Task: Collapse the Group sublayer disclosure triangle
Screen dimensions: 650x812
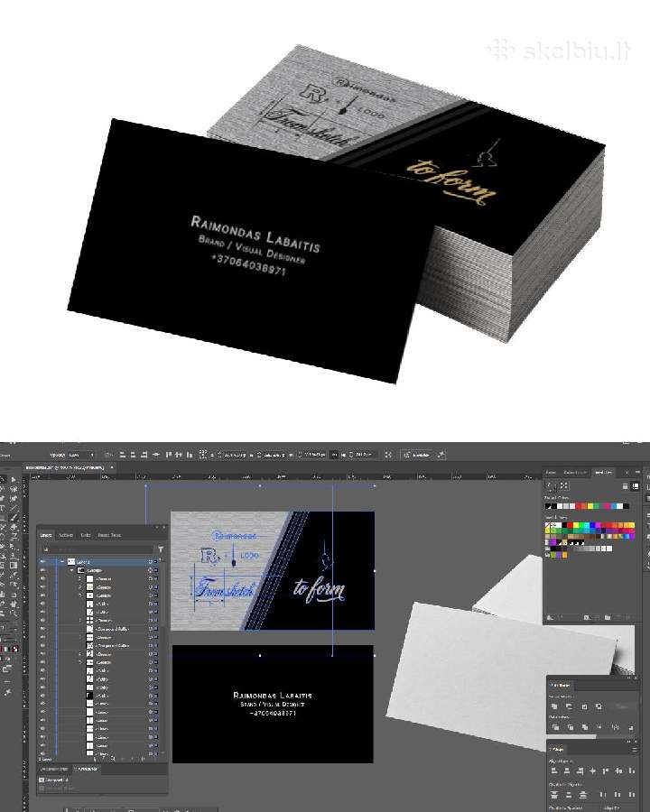Action: (x=71, y=570)
